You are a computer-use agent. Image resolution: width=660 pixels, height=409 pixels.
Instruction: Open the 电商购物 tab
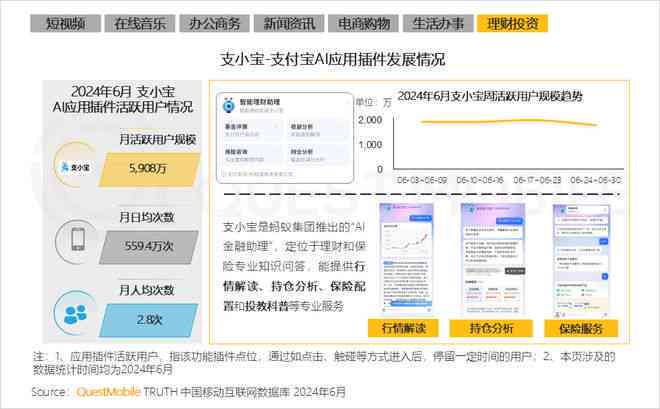[364, 23]
